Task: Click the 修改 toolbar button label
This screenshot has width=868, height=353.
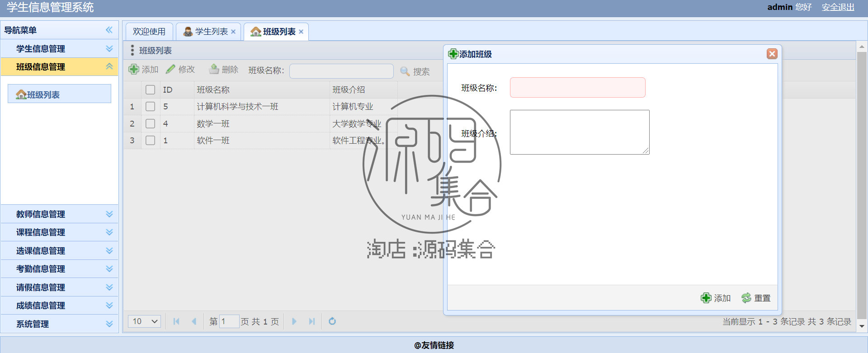Action: (x=187, y=69)
